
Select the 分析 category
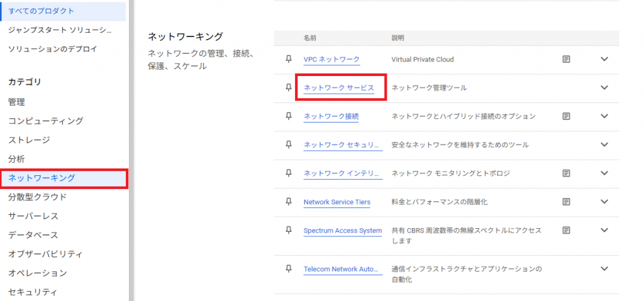pos(16,159)
